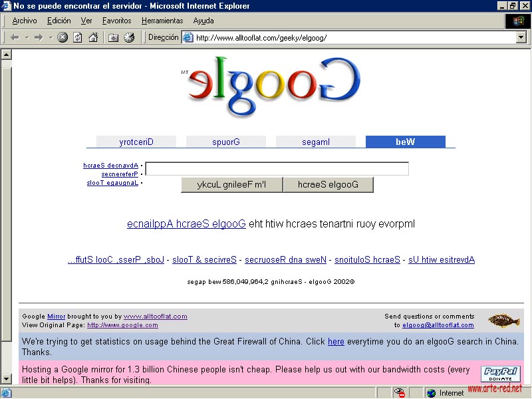Switch to the segamI tab
The height and width of the screenshot is (399, 532).
316,142
